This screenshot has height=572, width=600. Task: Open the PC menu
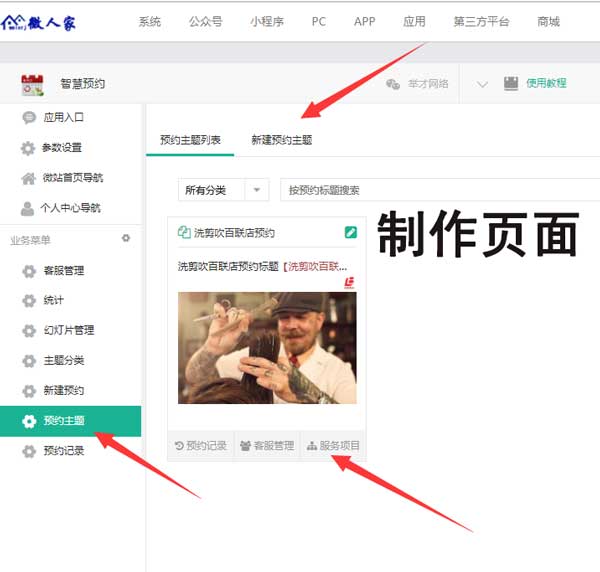click(x=319, y=22)
